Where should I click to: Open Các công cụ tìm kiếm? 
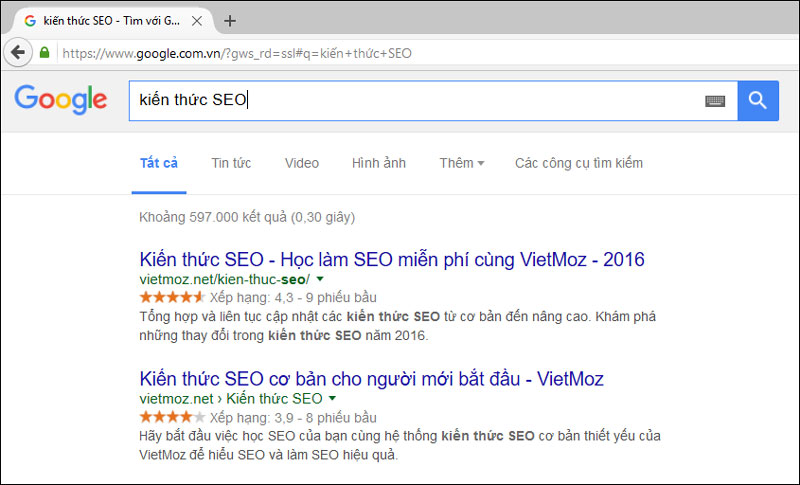[x=579, y=163]
